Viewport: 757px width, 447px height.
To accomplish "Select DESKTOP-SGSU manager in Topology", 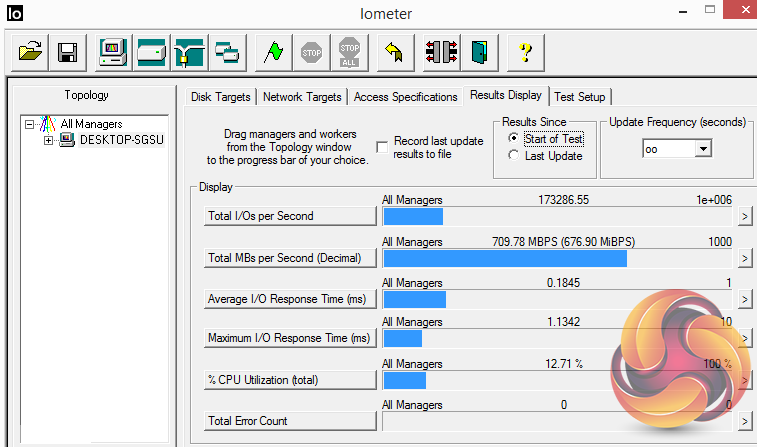I will pyautogui.click(x=122, y=140).
